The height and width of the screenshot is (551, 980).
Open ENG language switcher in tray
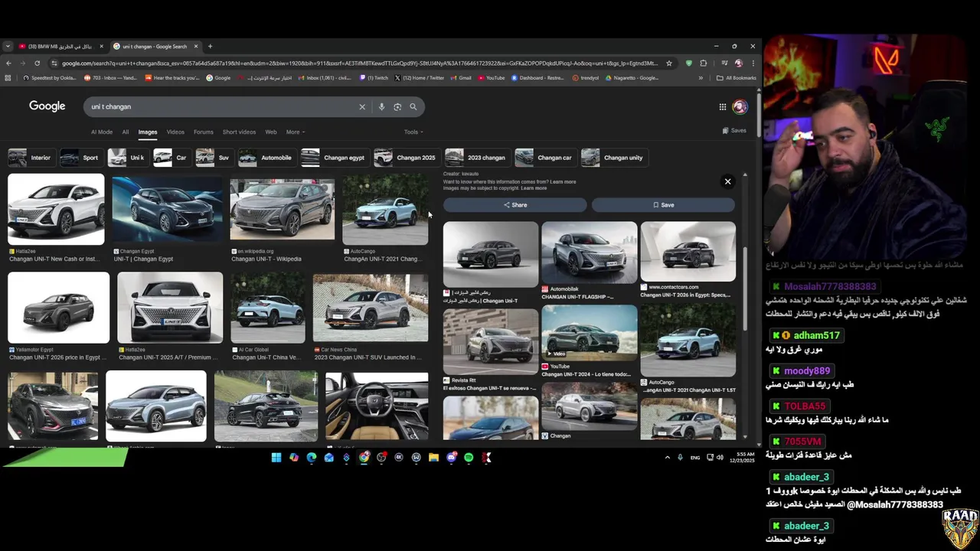click(x=695, y=458)
